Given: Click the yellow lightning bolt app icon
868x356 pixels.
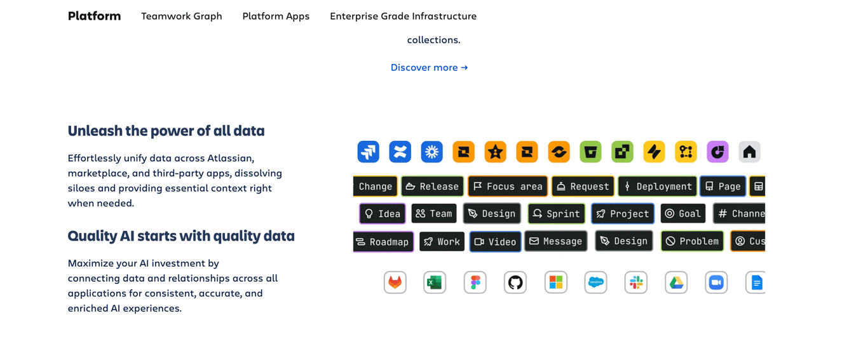Looking at the screenshot, I should (x=654, y=152).
